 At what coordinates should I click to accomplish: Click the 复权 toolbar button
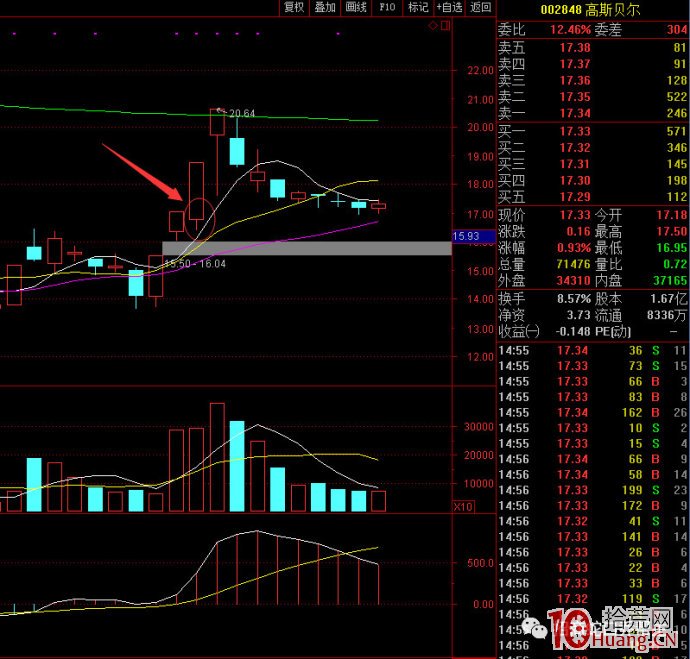tap(294, 7)
